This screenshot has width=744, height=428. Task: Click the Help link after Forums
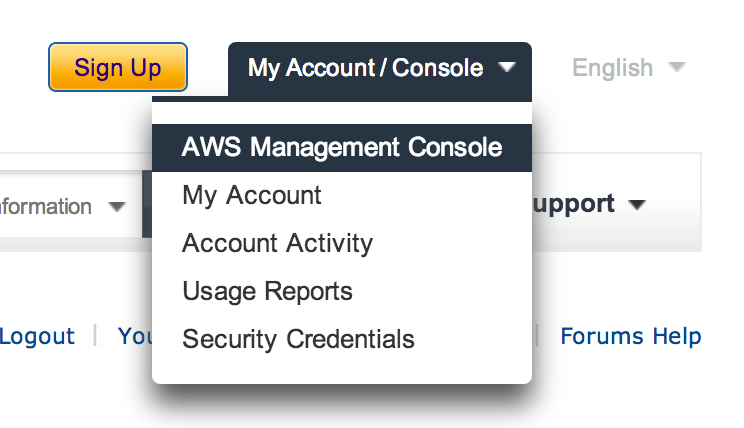tap(677, 336)
